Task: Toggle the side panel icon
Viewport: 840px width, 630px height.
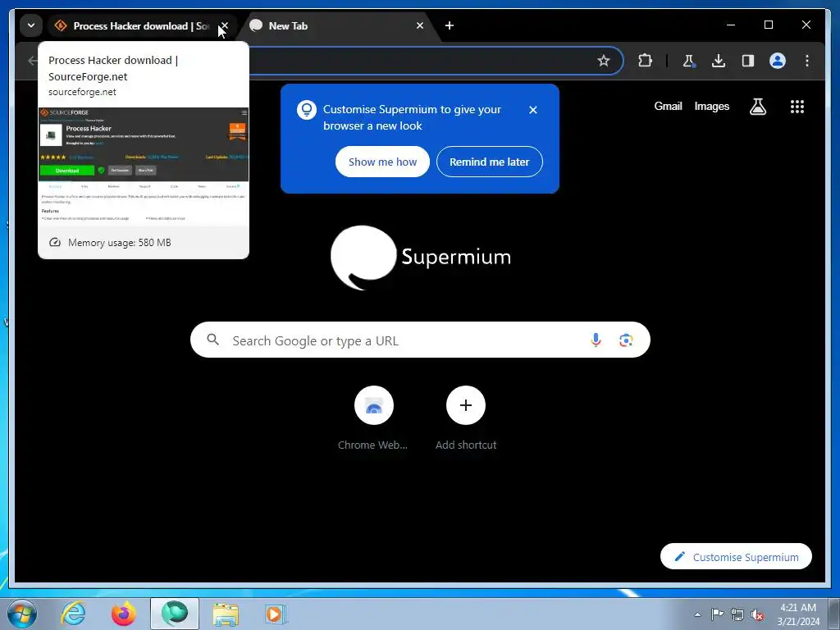Action: pos(748,61)
